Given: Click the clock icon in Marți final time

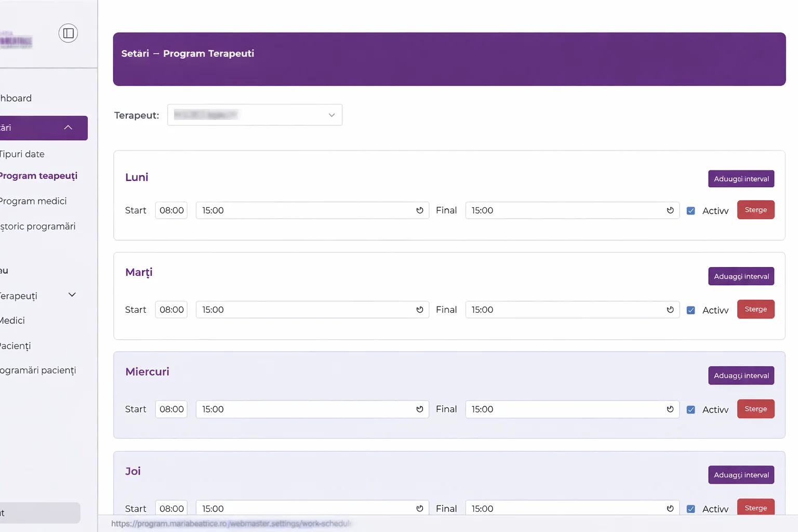Looking at the screenshot, I should pyautogui.click(x=670, y=310).
